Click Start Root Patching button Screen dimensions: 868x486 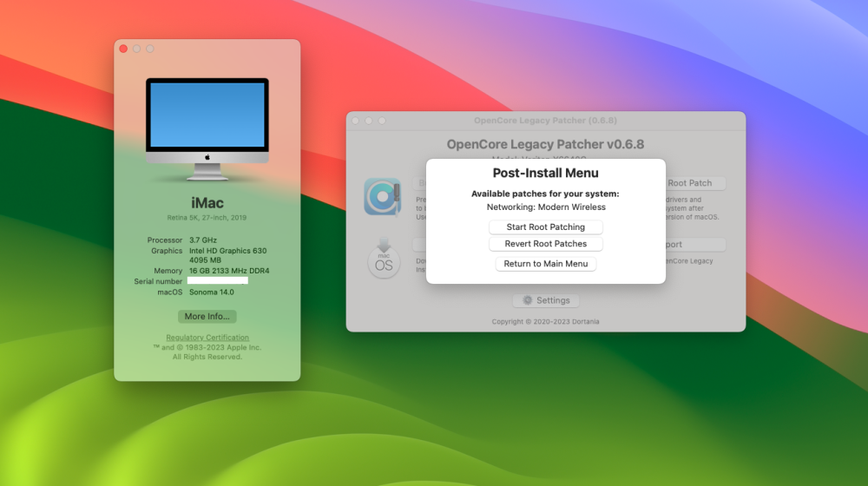[x=545, y=227]
